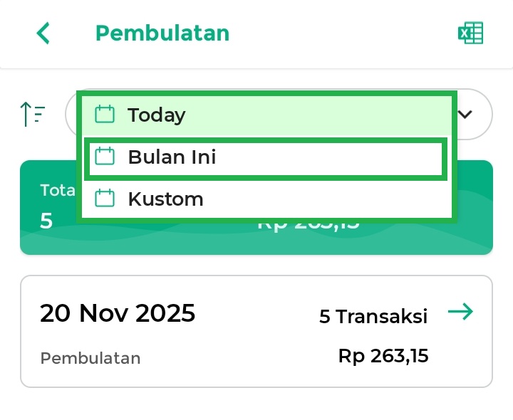Click the 5 Transaksi link
513x420 pixels.
(373, 316)
